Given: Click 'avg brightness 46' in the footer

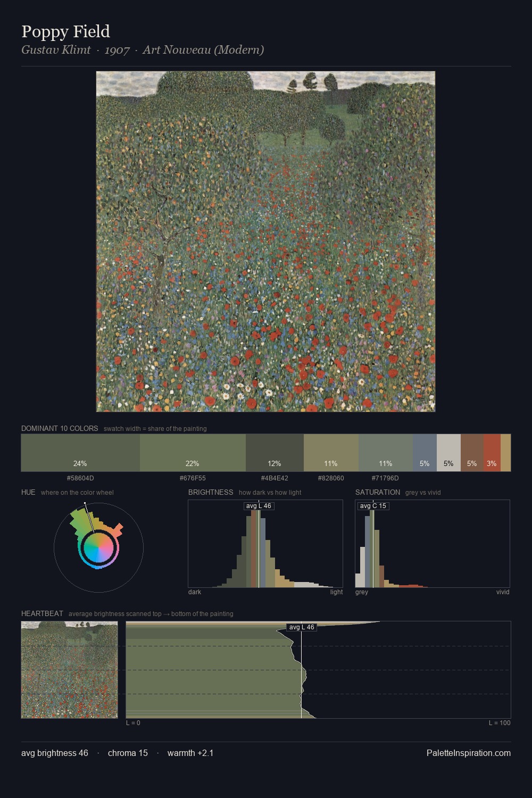Looking at the screenshot, I should coord(55,753).
